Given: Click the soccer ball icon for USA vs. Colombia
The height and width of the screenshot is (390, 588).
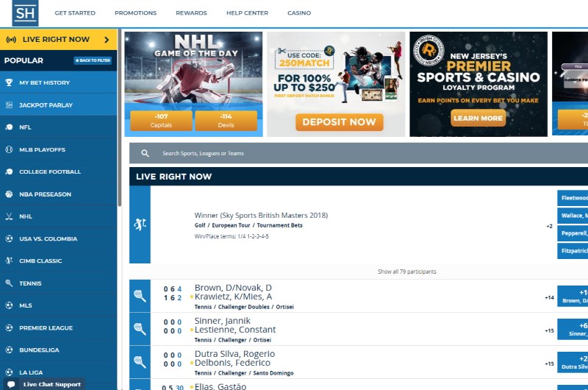Looking at the screenshot, I should click(9, 238).
